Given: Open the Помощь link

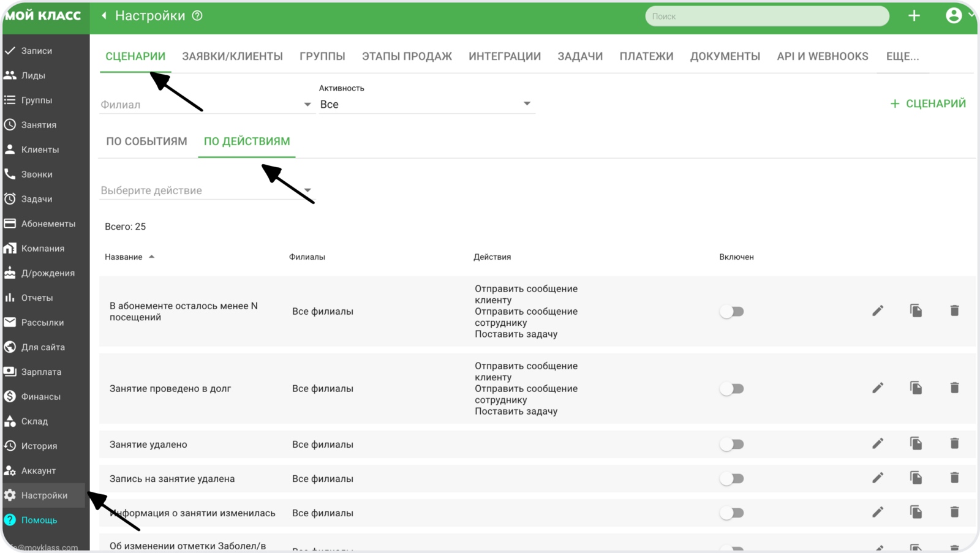Looking at the screenshot, I should point(39,520).
